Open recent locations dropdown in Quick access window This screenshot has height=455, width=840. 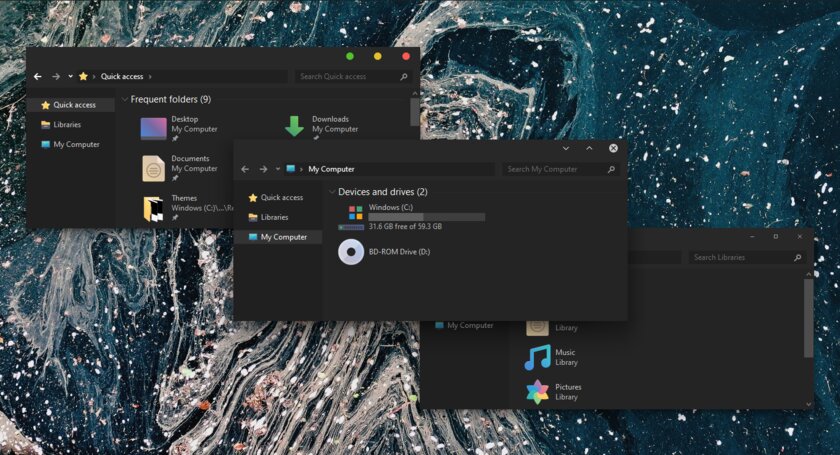tap(70, 76)
